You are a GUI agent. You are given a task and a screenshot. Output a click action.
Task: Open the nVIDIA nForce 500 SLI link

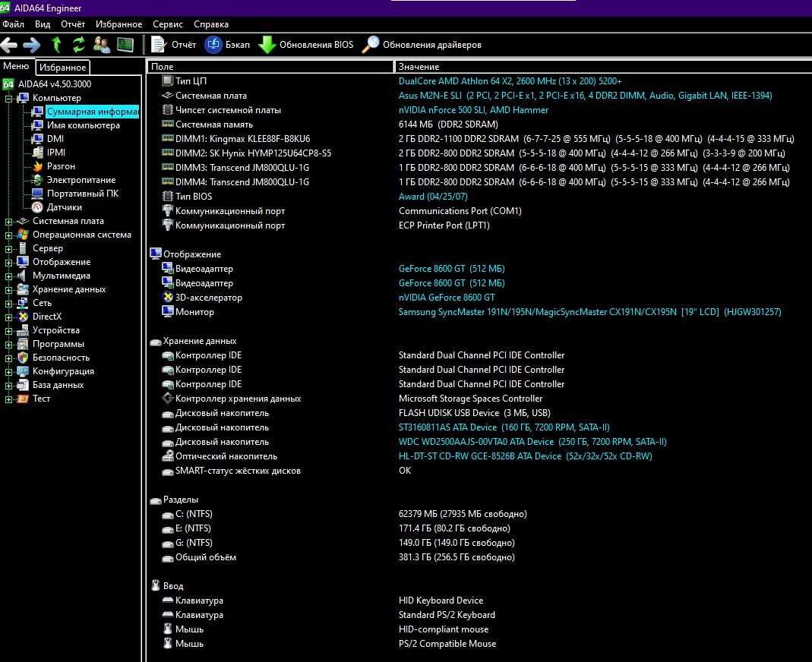[x=473, y=110]
